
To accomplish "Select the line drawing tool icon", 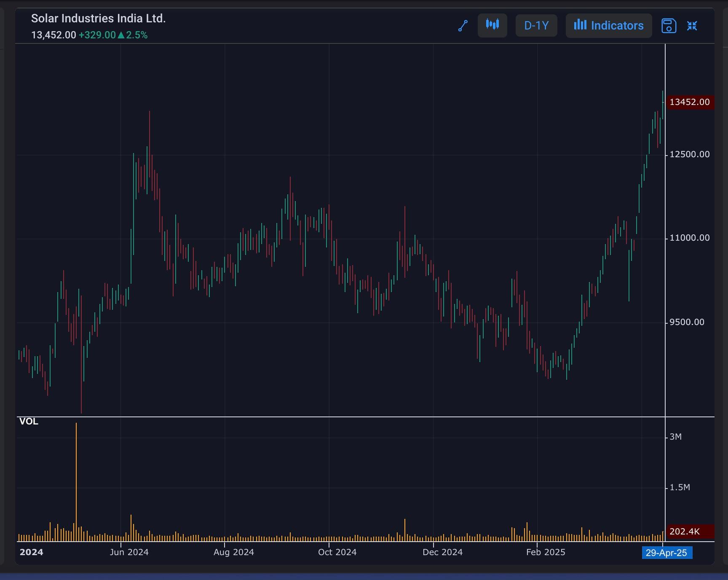I will pyautogui.click(x=463, y=26).
